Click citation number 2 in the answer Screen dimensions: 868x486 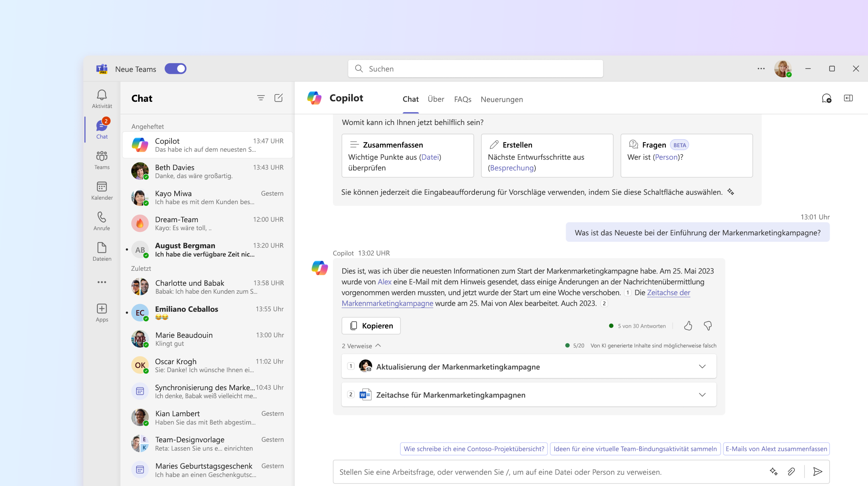pos(604,303)
